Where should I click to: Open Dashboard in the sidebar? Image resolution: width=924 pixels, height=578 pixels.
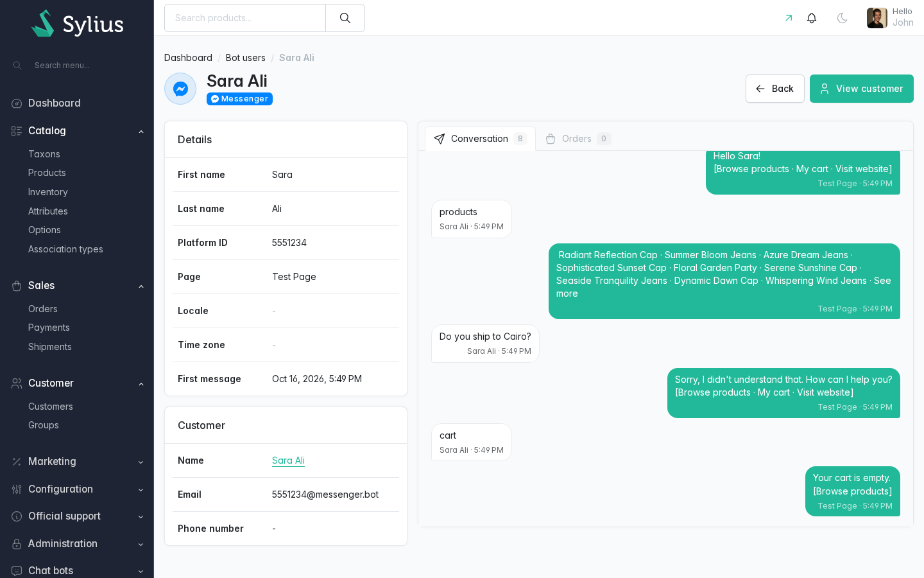click(55, 103)
